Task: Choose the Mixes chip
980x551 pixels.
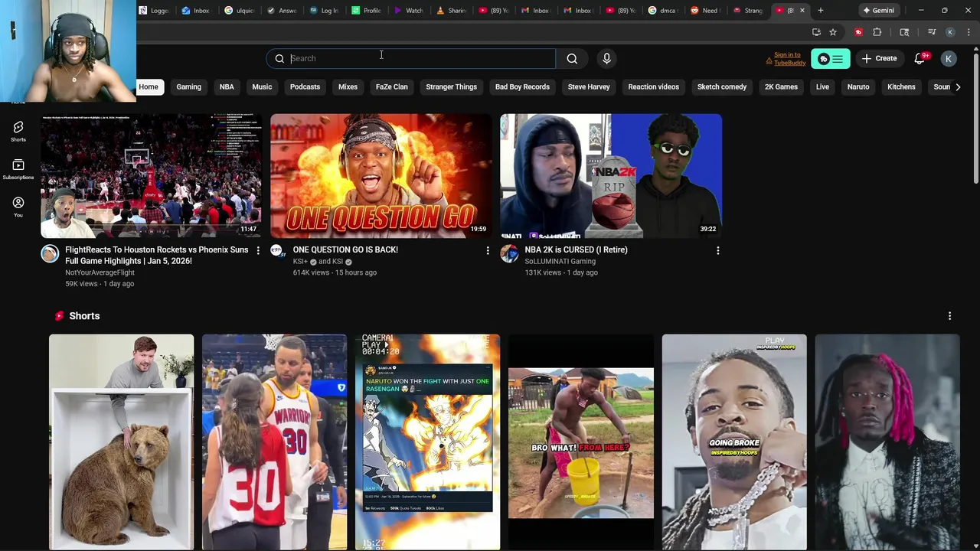Action: pos(348,86)
